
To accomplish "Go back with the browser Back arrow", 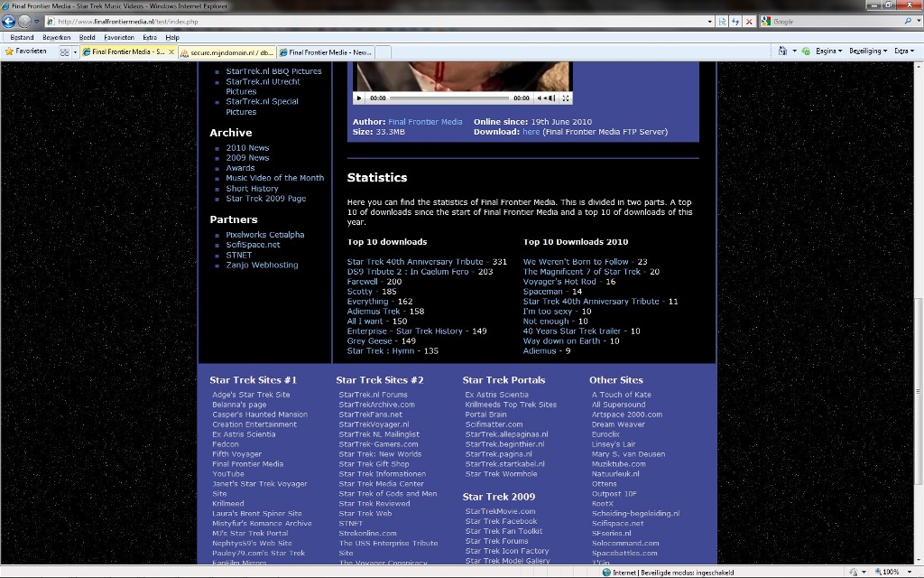I will tap(8, 22).
